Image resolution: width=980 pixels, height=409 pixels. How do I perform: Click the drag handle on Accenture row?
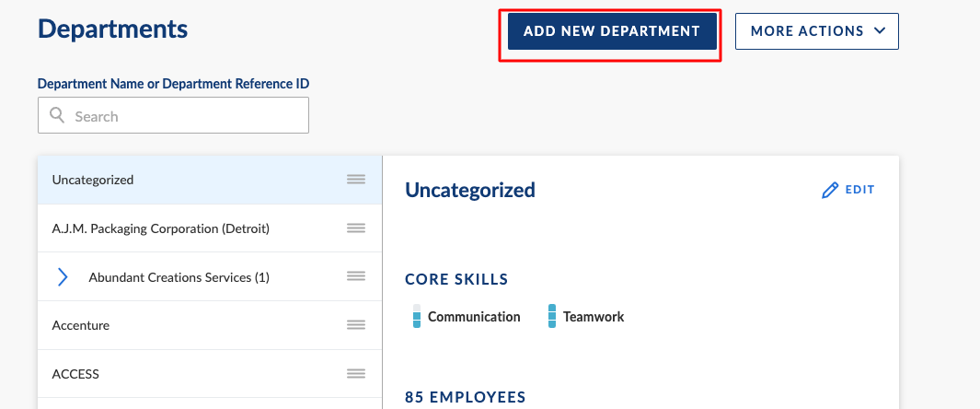(355, 325)
